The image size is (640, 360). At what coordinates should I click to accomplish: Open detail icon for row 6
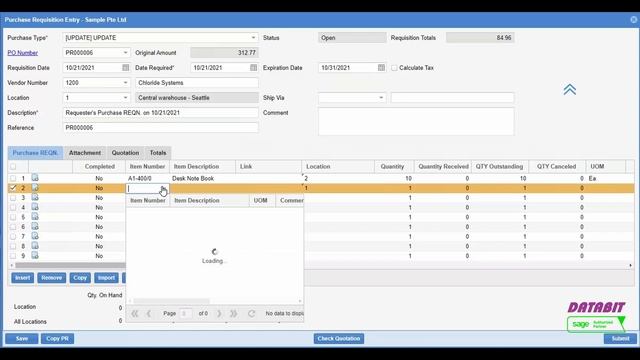[35, 227]
